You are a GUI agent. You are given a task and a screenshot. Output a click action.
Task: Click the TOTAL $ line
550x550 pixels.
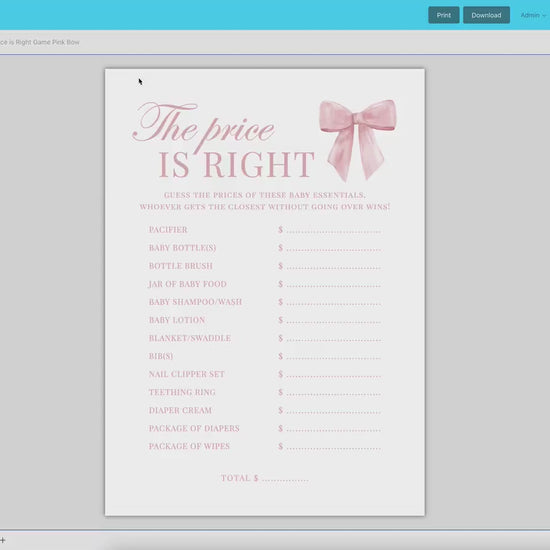(264, 478)
